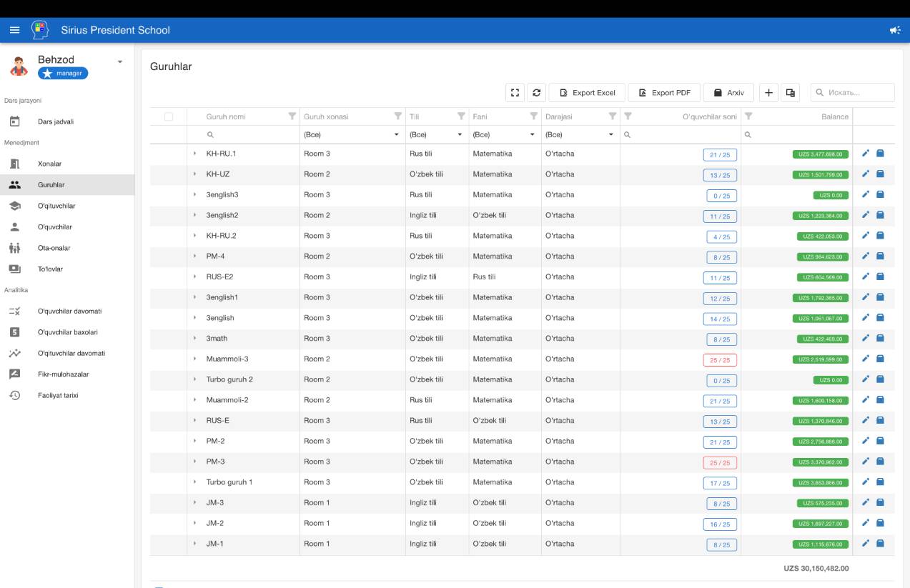Open filter for Fani column
The width and height of the screenshot is (910, 588).
534,116
